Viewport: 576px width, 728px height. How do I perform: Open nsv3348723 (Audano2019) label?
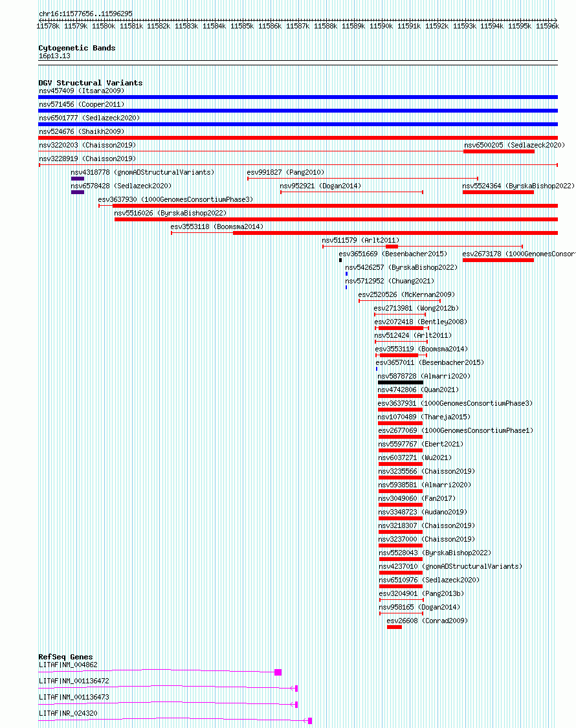click(x=423, y=512)
